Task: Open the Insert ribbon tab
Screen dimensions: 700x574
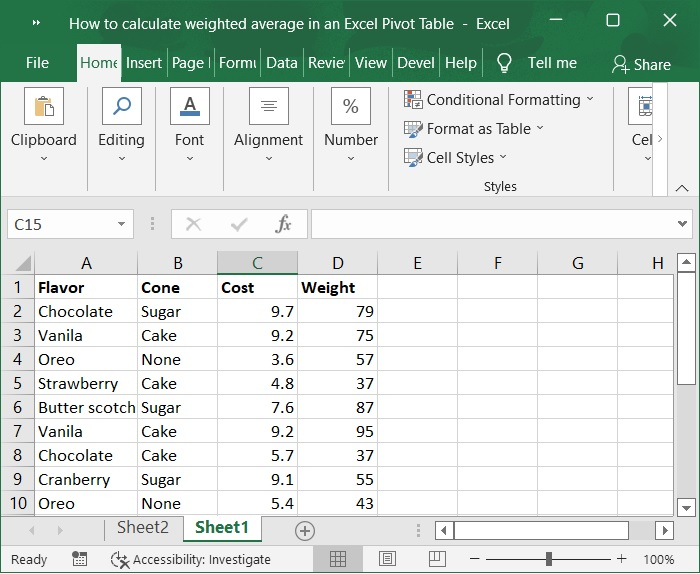Action: (144, 63)
